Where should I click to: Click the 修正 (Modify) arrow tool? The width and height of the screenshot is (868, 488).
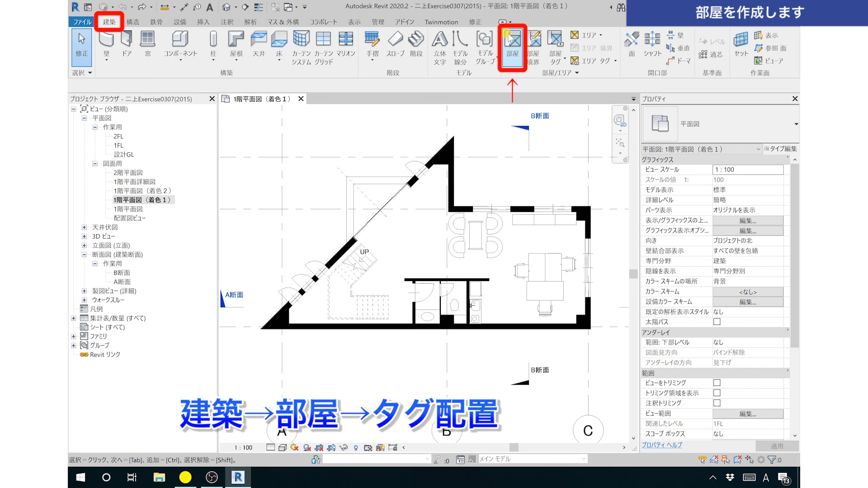82,40
